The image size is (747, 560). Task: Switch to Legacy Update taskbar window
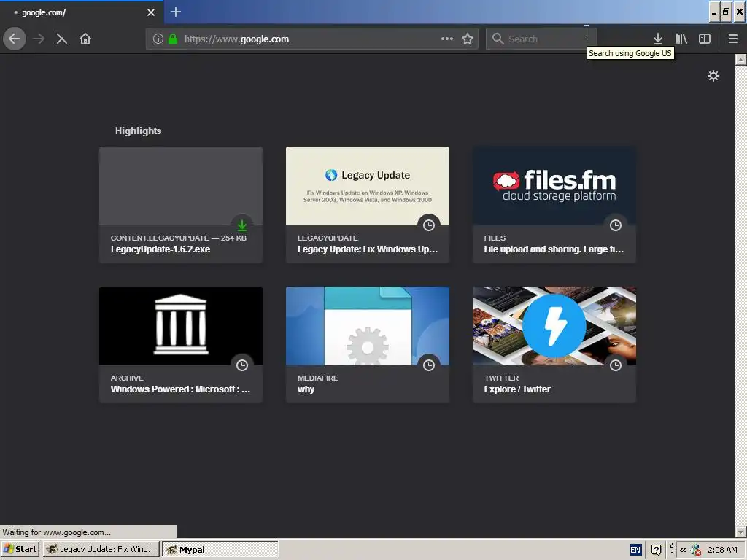click(x=101, y=549)
